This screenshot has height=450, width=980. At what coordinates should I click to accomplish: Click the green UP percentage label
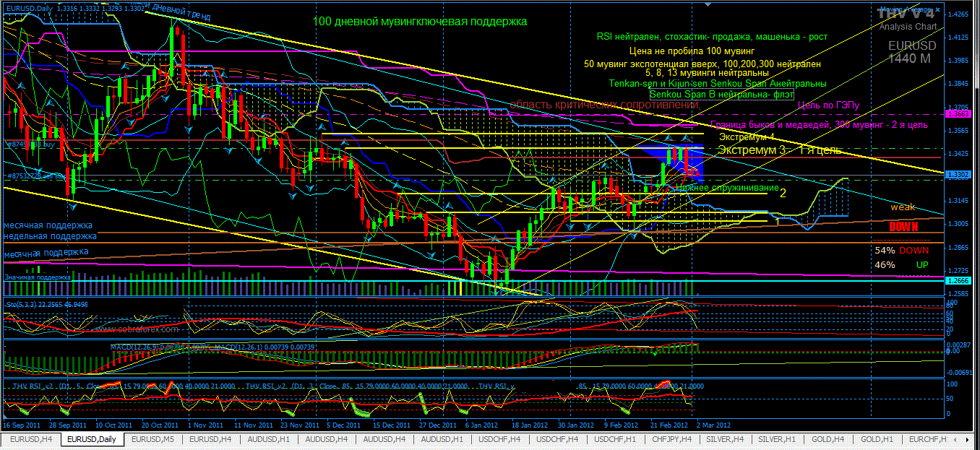[922, 265]
